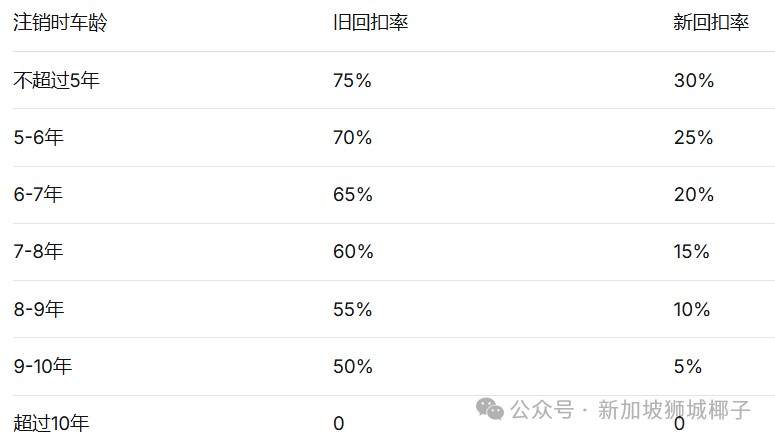Click the 75% old rebate cell

[352, 81]
